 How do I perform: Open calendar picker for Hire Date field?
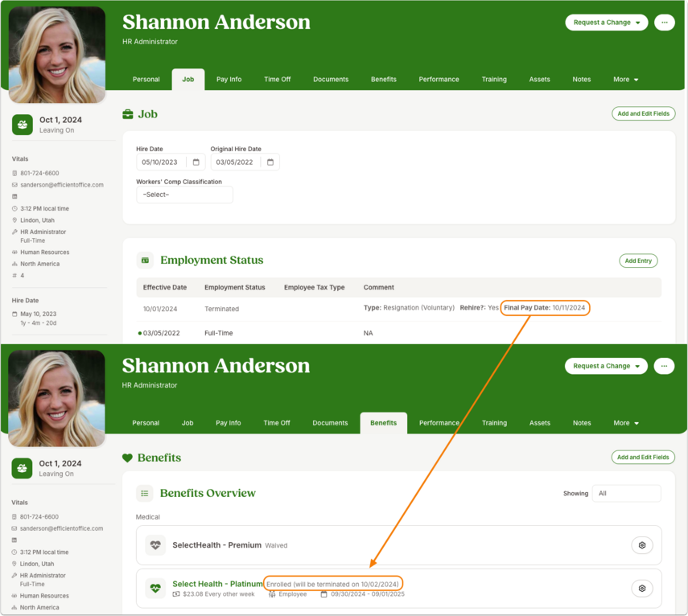(x=196, y=162)
